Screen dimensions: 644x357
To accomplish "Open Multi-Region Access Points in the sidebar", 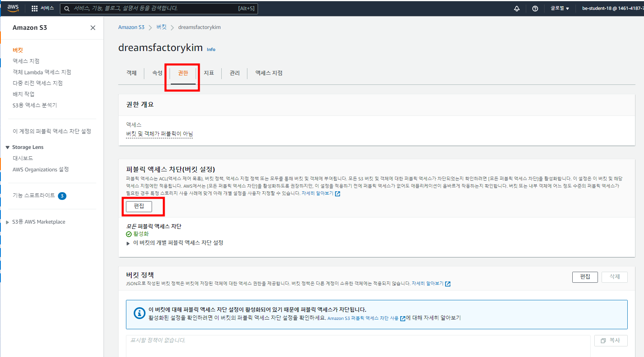I will point(37,83).
